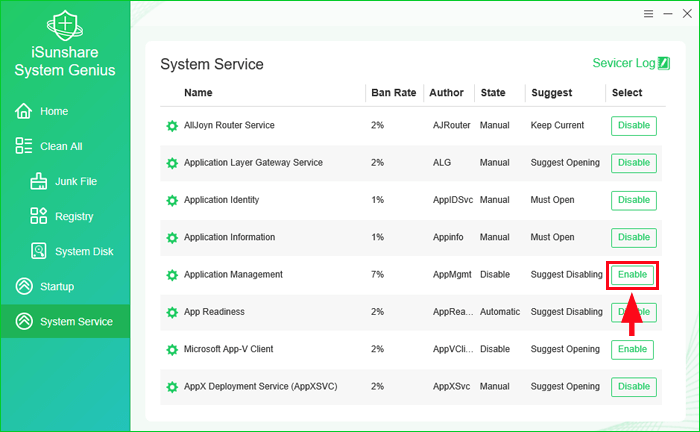Screen dimensions: 700x432
Task: Click the 'AJRouter' author cell
Action: pos(451,125)
